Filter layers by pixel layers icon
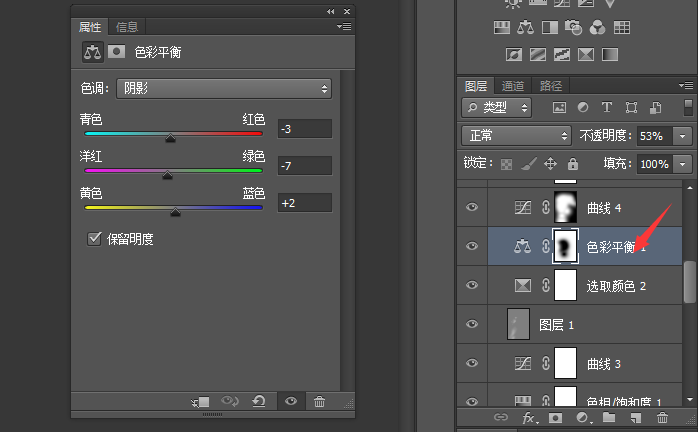 point(559,107)
